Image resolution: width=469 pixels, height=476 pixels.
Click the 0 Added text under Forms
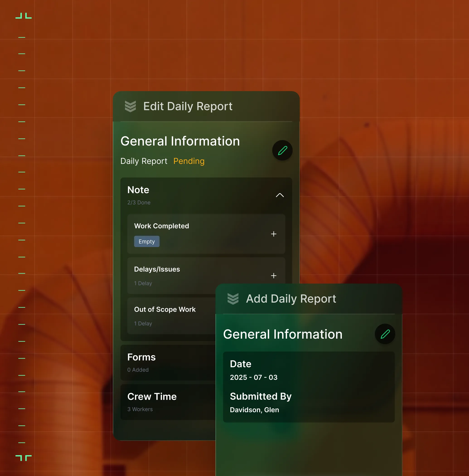click(138, 370)
